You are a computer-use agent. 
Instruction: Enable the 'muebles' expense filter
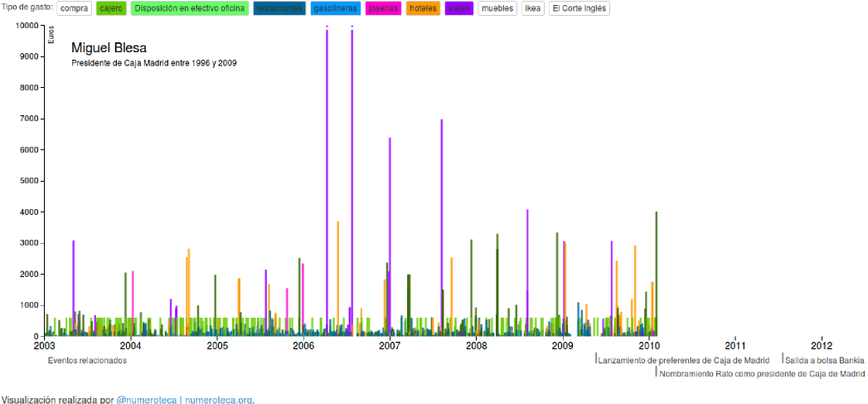(x=497, y=8)
